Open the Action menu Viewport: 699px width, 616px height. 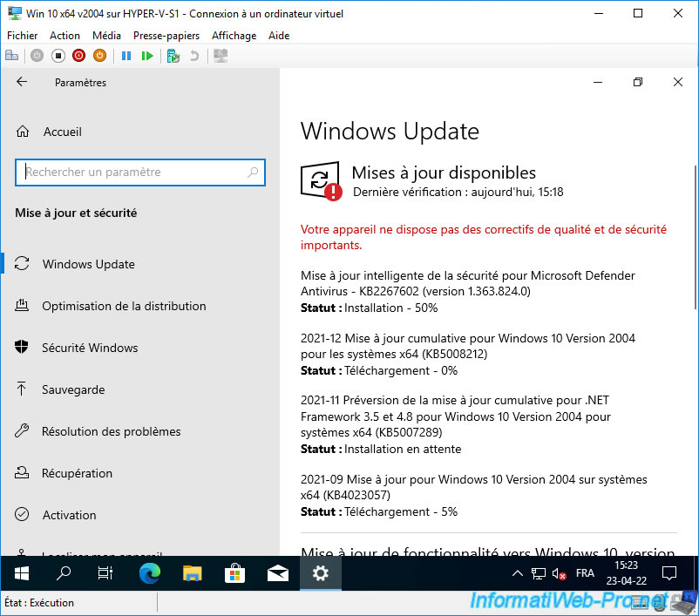(64, 36)
